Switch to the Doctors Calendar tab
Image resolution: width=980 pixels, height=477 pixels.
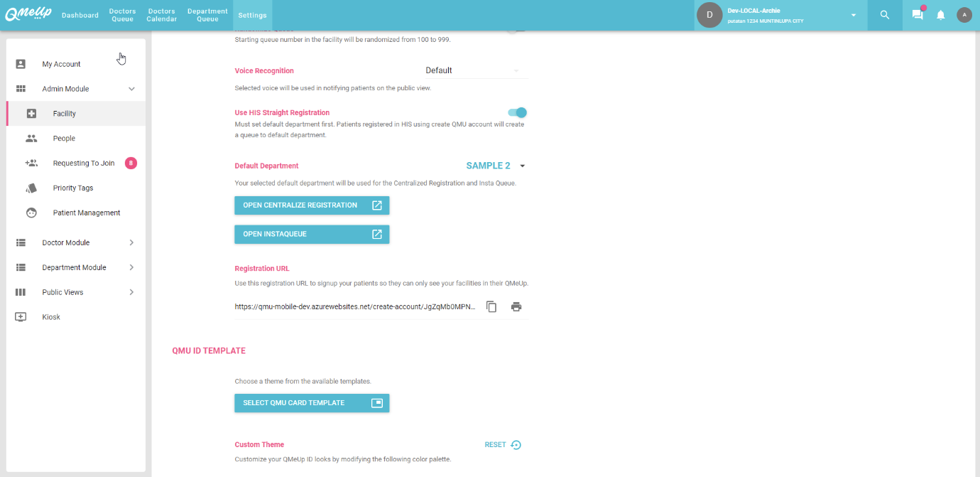(161, 15)
